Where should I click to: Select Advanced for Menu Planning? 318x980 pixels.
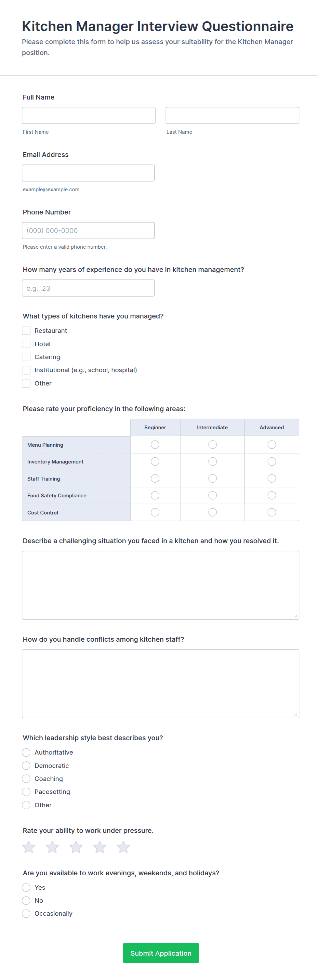271,444
